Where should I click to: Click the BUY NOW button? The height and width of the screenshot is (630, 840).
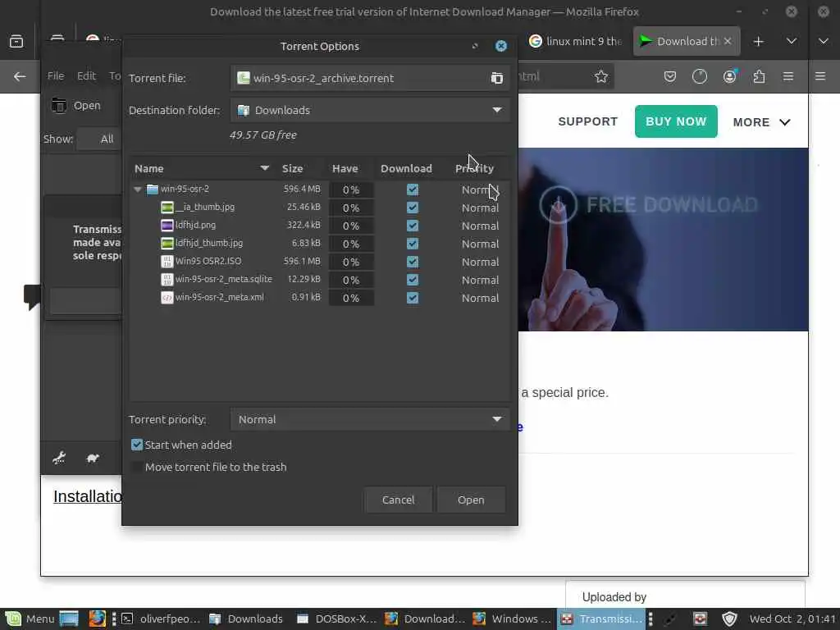click(676, 121)
